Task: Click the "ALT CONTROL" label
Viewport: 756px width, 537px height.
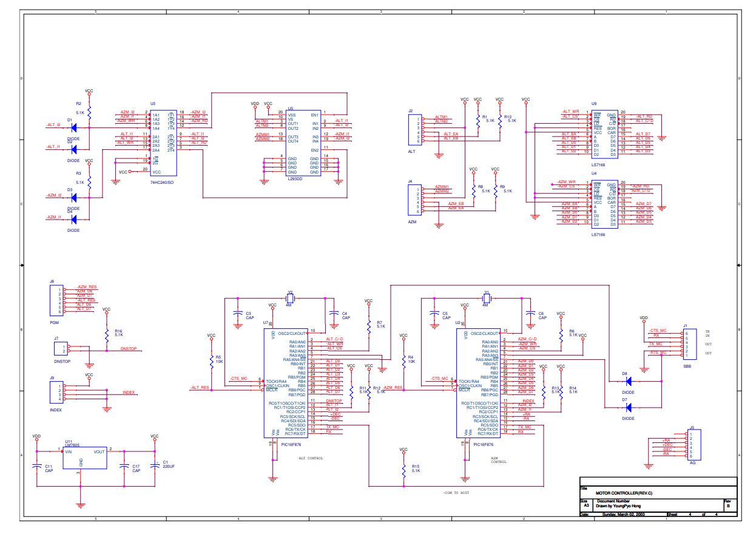Action: click(x=311, y=458)
